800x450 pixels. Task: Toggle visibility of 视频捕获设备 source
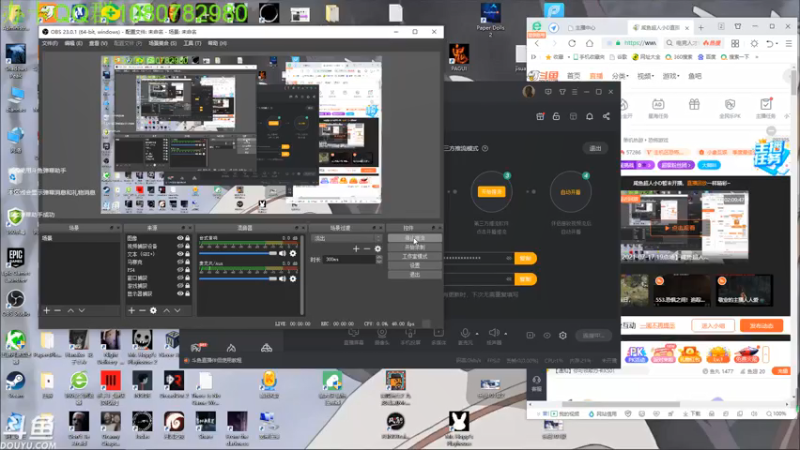(x=180, y=246)
